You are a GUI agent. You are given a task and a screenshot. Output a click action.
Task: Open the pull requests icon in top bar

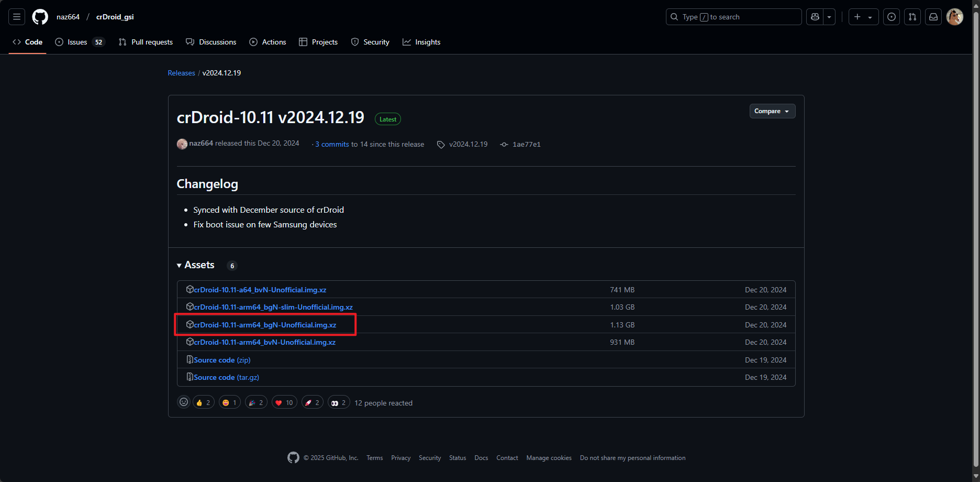(x=912, y=17)
